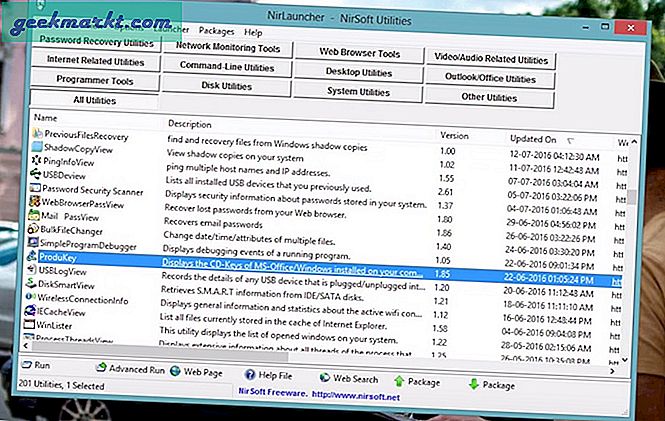Click the horizontal scrollbar right arrow
The image size is (665, 421).
612,371
